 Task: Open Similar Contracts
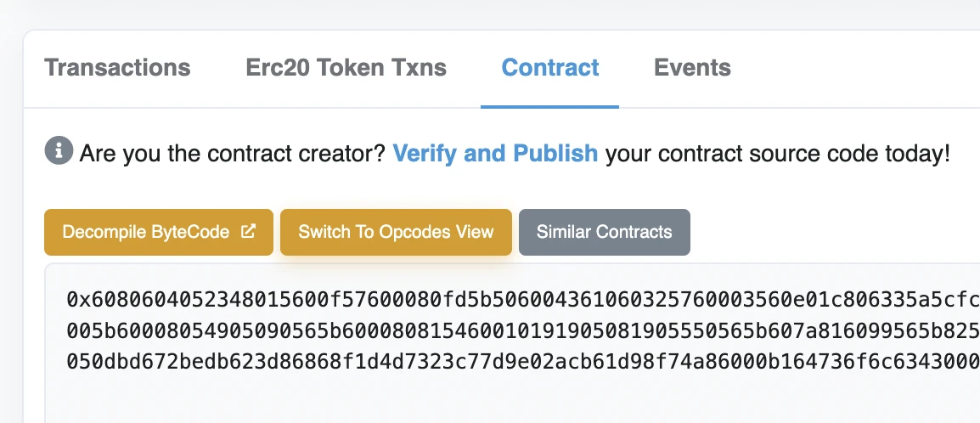coord(604,232)
